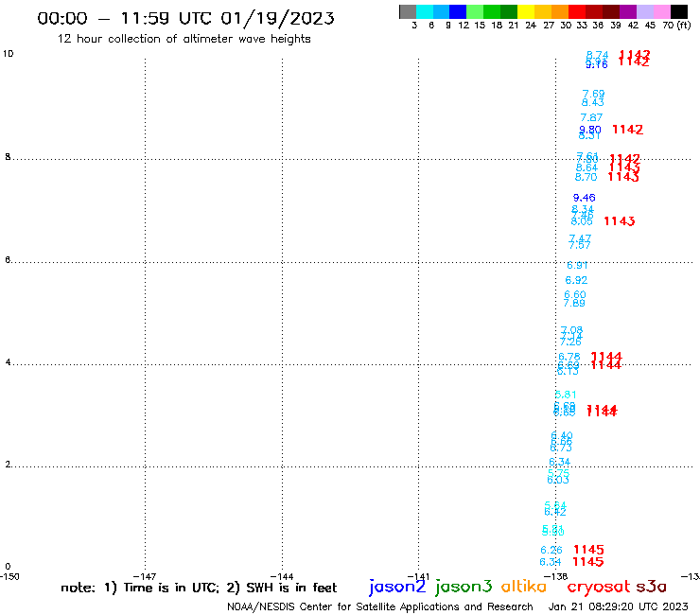The width and height of the screenshot is (700, 615).
Task: Click the cyan swatch in the color scale
Action: [x=425, y=11]
